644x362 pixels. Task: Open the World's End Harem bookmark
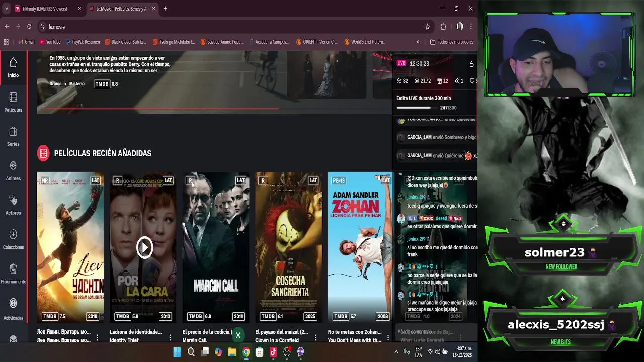coord(365,42)
